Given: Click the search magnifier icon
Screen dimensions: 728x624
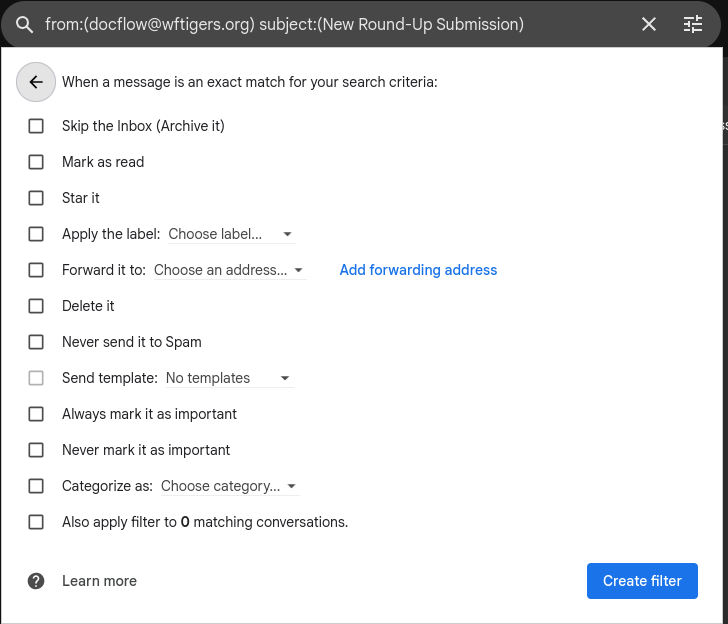Looking at the screenshot, I should [x=25, y=25].
